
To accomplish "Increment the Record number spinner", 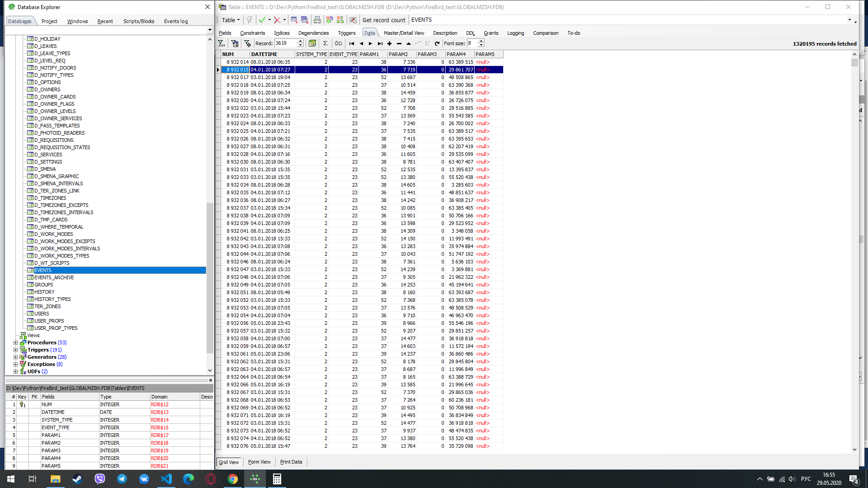I will [300, 41].
